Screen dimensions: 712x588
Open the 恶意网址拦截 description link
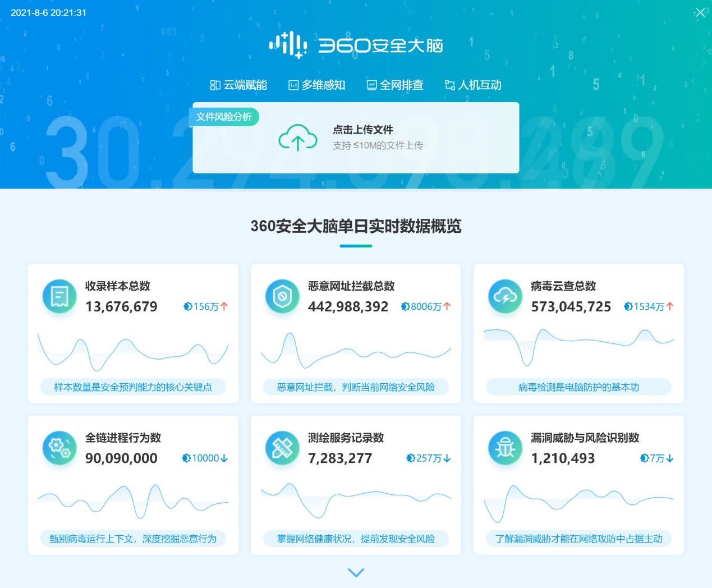click(x=356, y=387)
